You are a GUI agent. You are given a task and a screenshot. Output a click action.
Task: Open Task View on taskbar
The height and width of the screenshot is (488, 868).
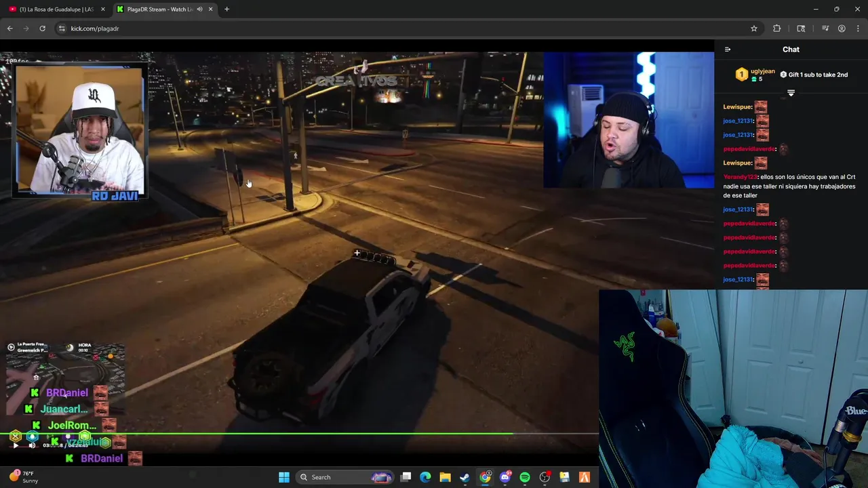click(406, 477)
